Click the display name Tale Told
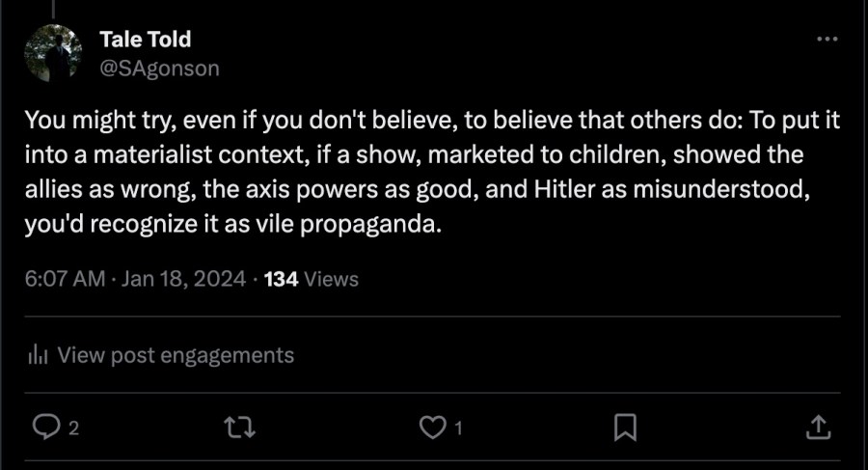868x470 pixels. click(x=145, y=40)
